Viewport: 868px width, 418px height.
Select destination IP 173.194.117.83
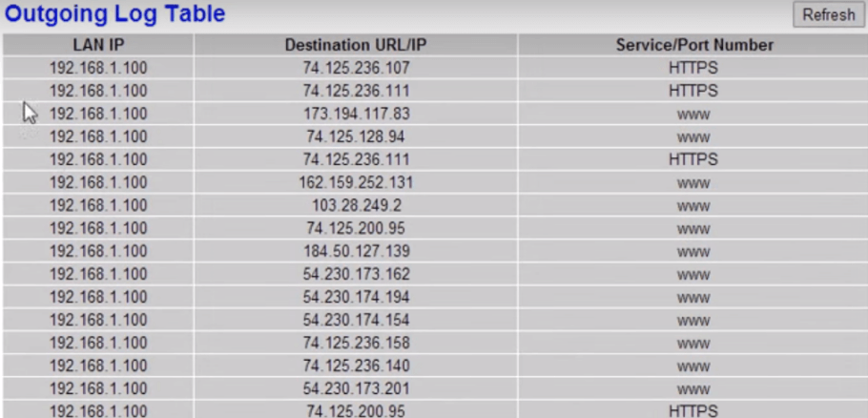[x=356, y=115]
